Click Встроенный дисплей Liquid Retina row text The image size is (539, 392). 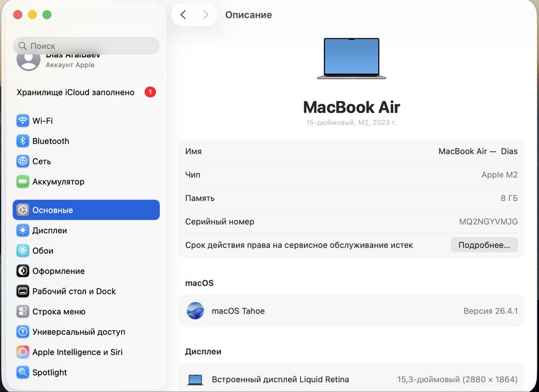(280, 379)
